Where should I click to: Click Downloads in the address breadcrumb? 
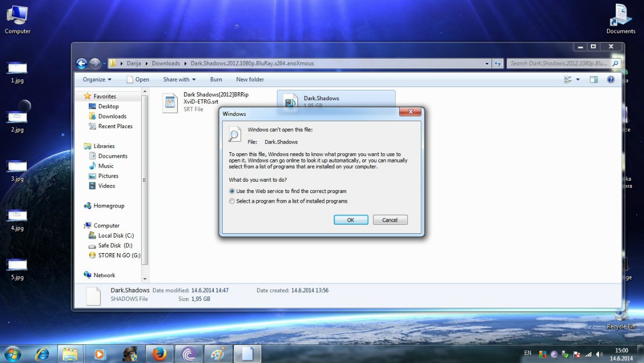click(x=166, y=63)
